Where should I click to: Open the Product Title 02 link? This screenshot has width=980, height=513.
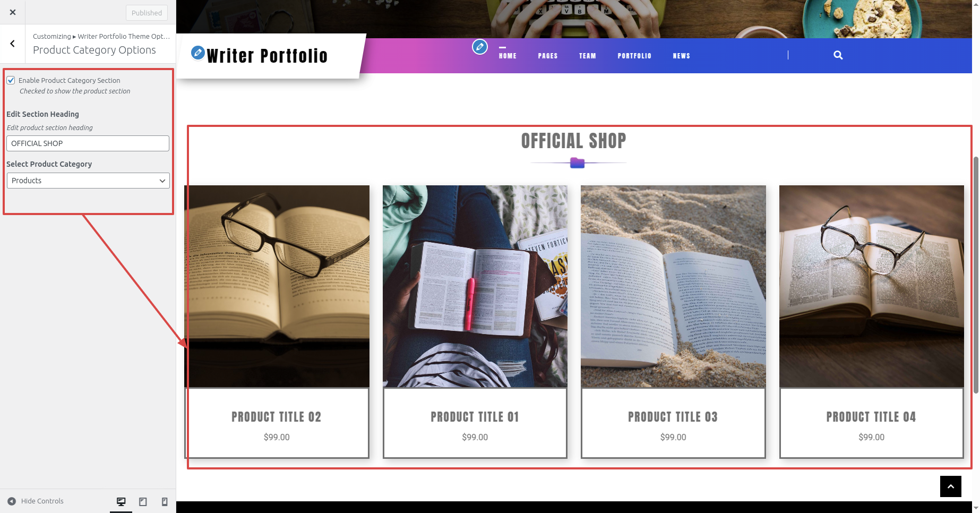pyautogui.click(x=277, y=417)
